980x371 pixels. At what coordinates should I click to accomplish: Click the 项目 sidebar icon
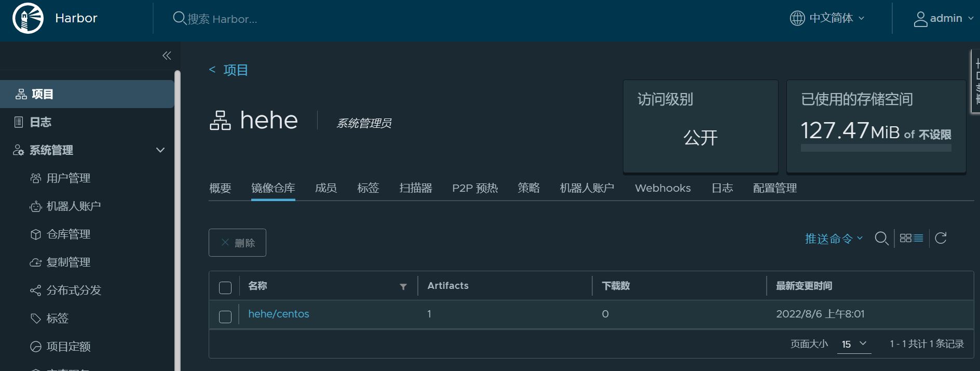click(21, 94)
